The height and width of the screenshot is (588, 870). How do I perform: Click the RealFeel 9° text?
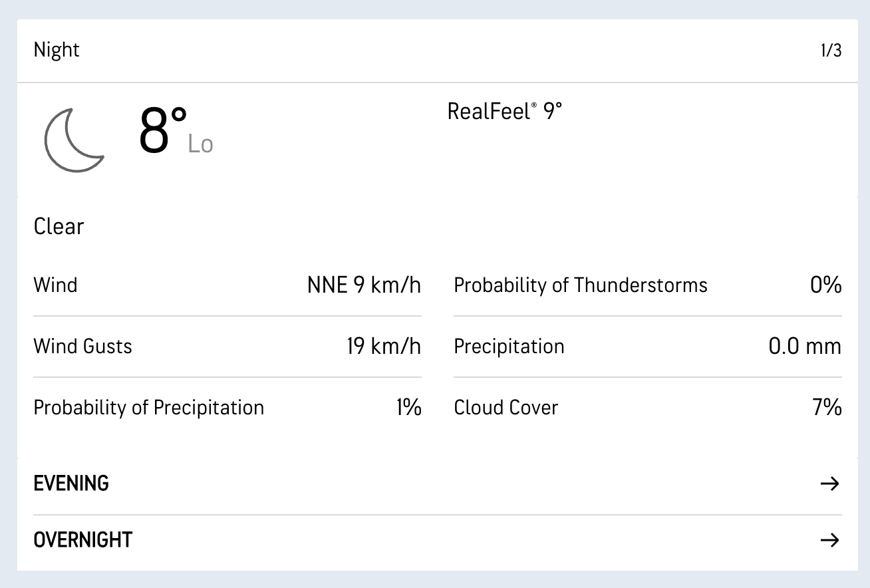coord(504,111)
